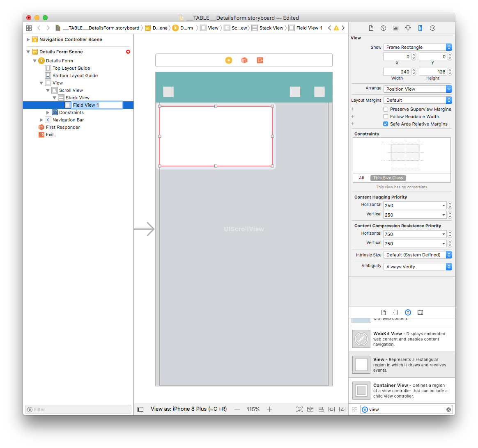Enable Follow Readable Width

386,117
